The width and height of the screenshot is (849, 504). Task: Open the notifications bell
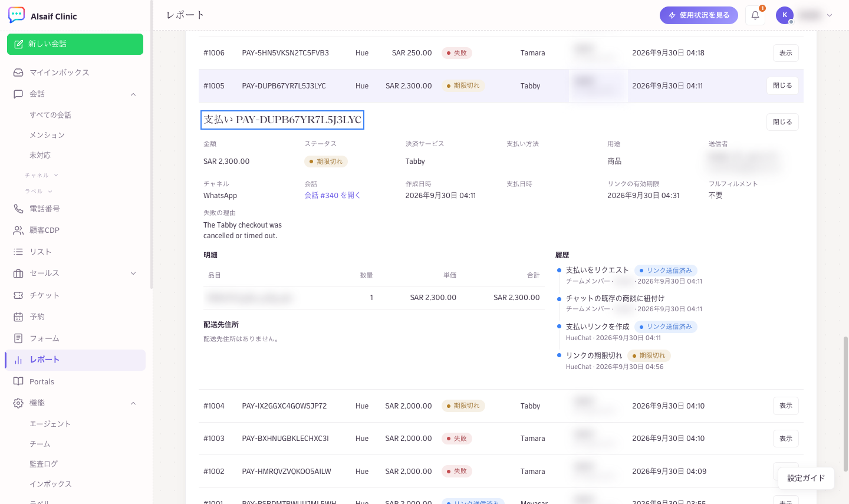click(x=755, y=15)
